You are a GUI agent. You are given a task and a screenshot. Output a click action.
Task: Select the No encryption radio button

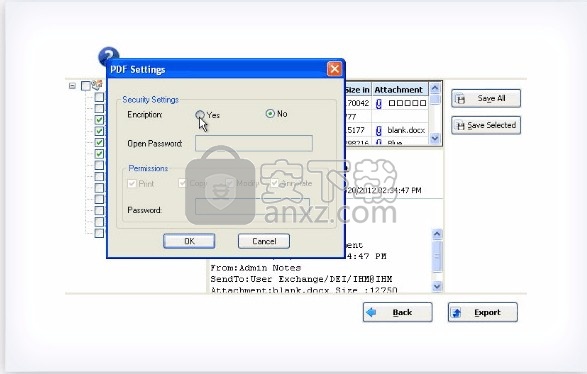point(270,113)
